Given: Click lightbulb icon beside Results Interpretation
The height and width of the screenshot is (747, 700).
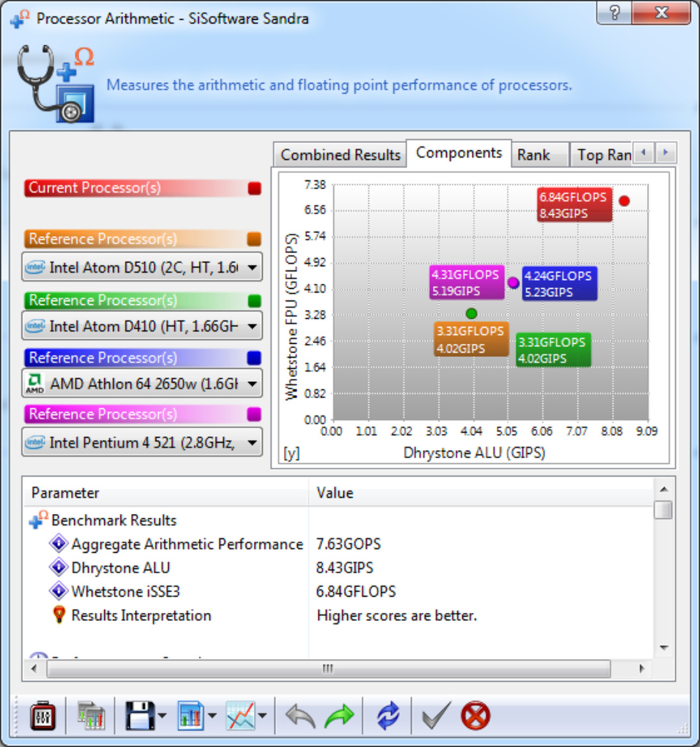Looking at the screenshot, I should (59, 615).
